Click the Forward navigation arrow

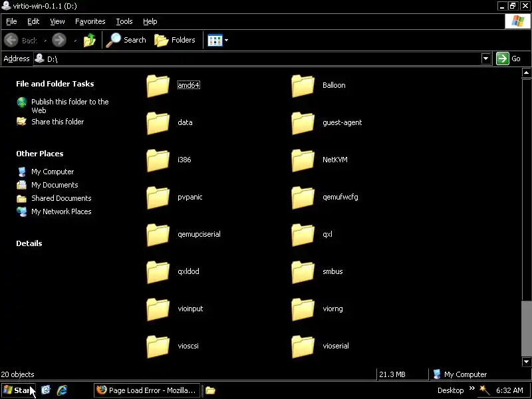point(59,40)
